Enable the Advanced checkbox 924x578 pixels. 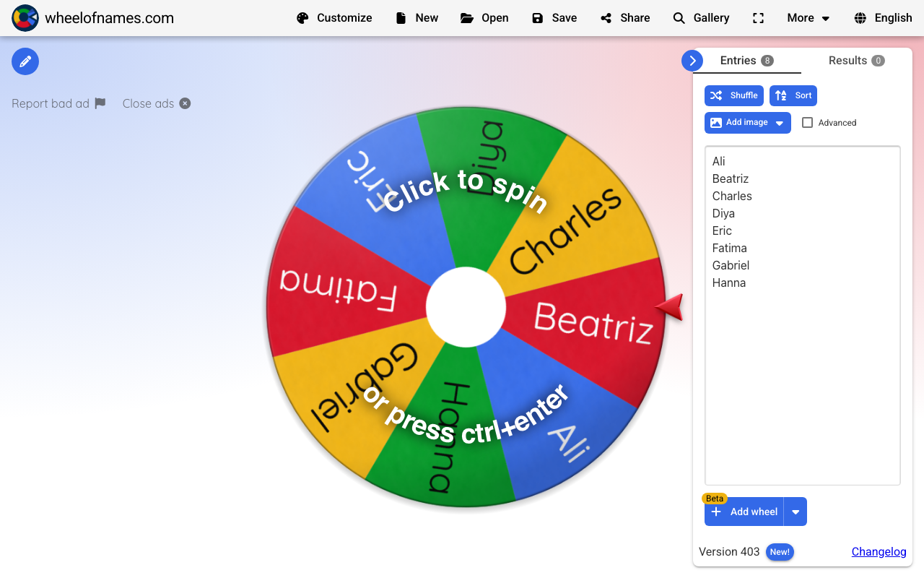[x=807, y=122]
